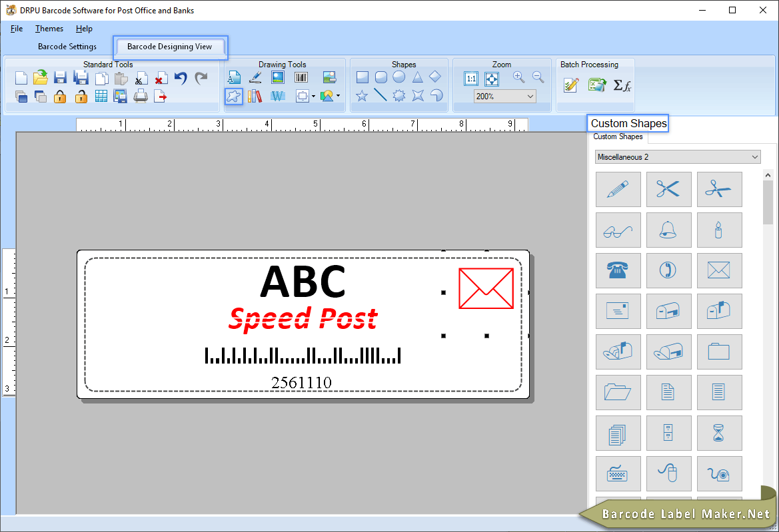Save the label with single floppy icon
This screenshot has height=532, width=779.
[60, 78]
